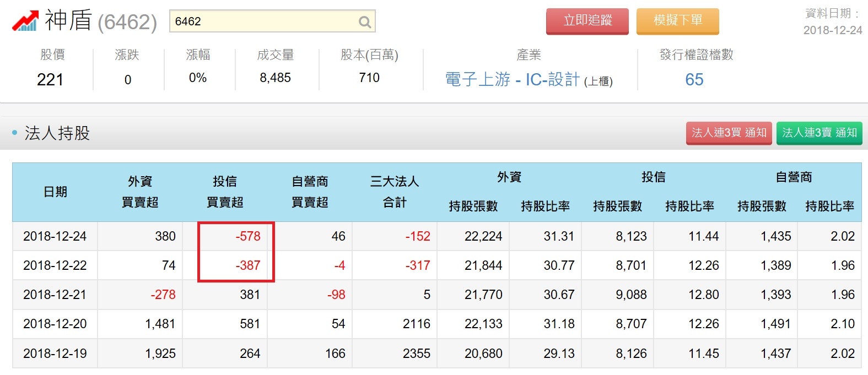The height and width of the screenshot is (375, 868).
Task: Click the 三大法人 合計 column header
Action: pyautogui.click(x=395, y=192)
